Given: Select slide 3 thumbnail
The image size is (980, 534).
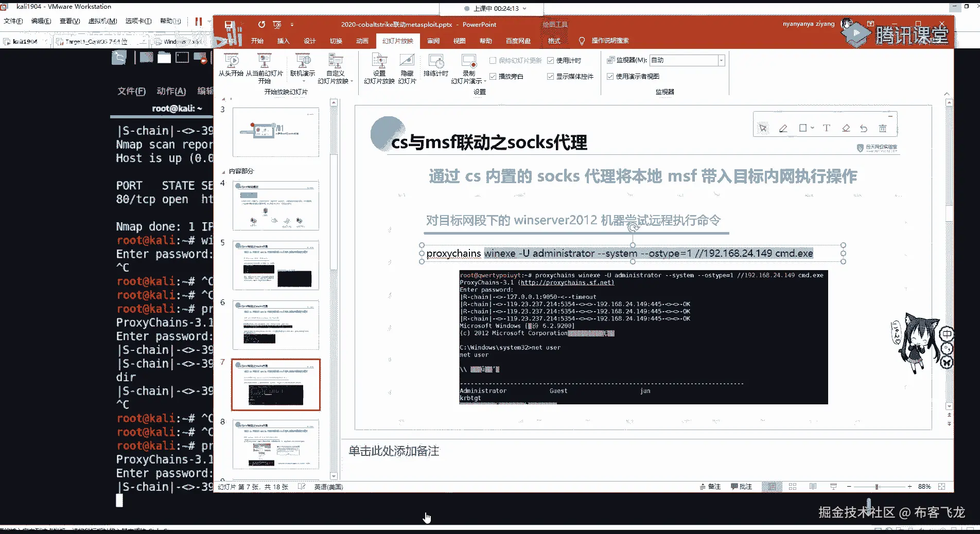Looking at the screenshot, I should 276,132.
